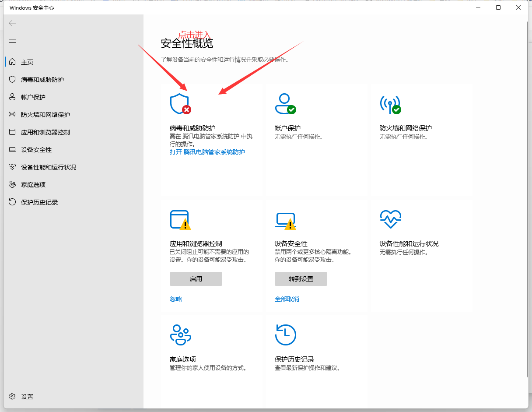The height and width of the screenshot is (412, 532).
Task: Click the firewall and network antenna icon
Action: [x=390, y=104]
